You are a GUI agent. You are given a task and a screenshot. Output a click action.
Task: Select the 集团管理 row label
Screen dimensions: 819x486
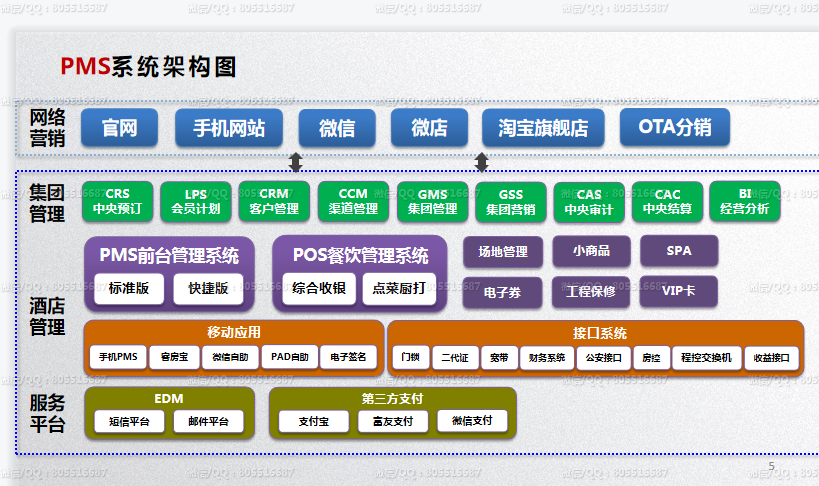point(47,203)
